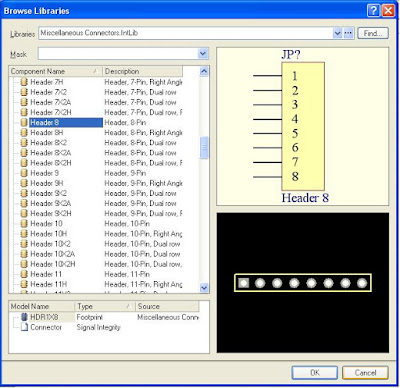
Task: Select the Connector model name
Action: coord(46,327)
